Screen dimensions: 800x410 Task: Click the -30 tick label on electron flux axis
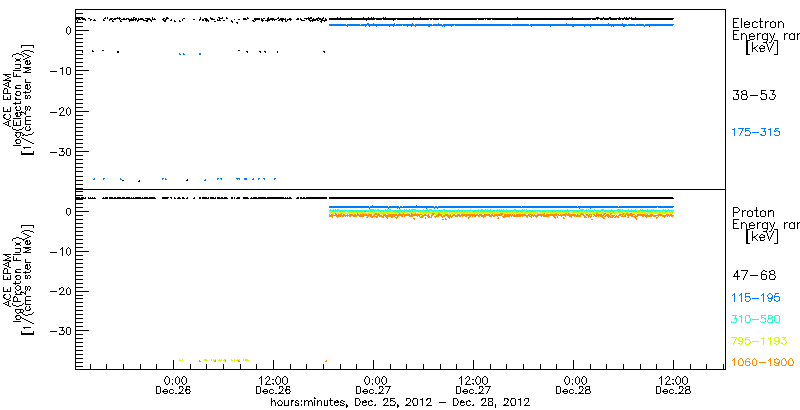[60, 151]
